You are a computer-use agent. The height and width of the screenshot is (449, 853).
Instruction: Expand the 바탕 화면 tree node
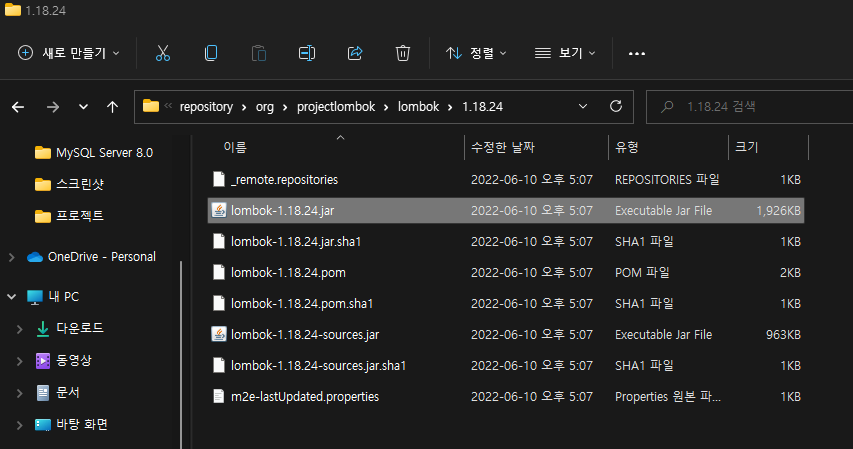(20, 425)
